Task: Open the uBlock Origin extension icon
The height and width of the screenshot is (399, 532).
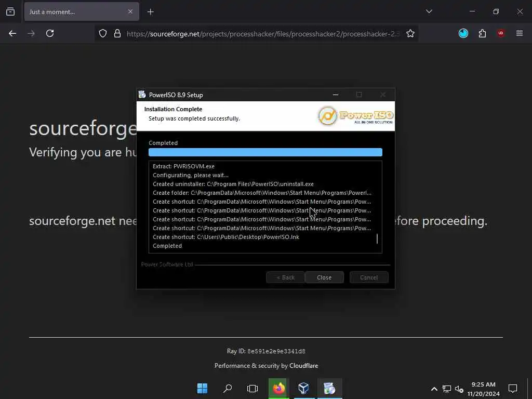Action: point(501,33)
